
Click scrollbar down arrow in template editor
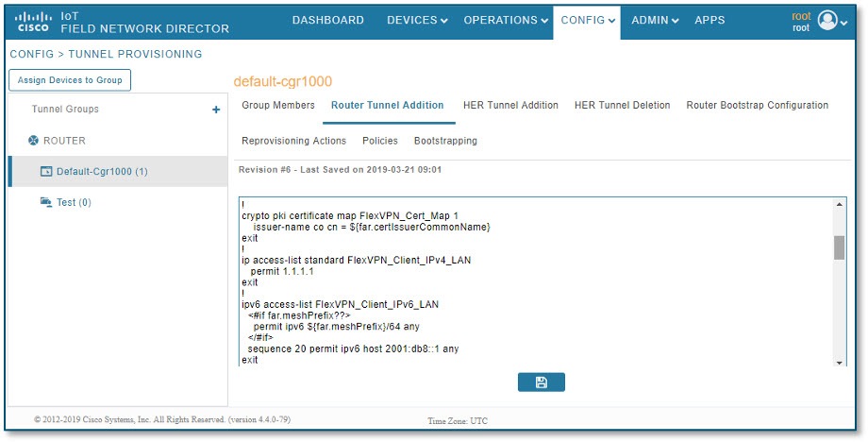coord(839,363)
